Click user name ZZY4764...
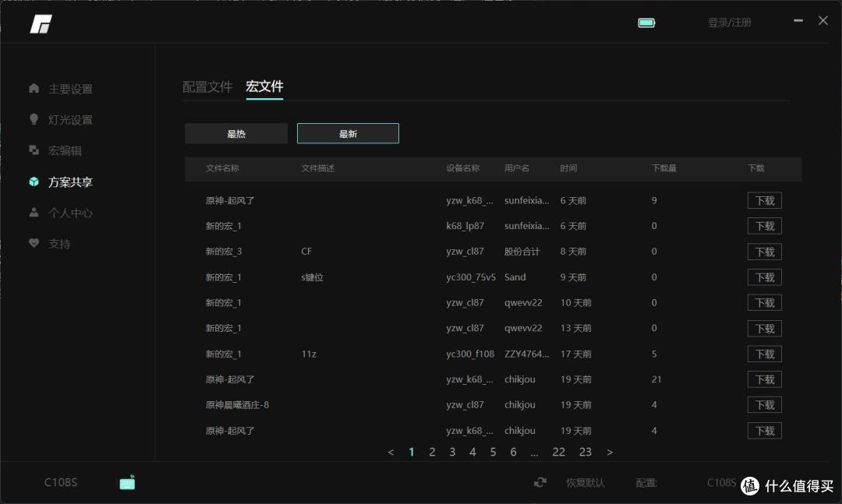Viewport: 842px width, 504px height. (527, 354)
